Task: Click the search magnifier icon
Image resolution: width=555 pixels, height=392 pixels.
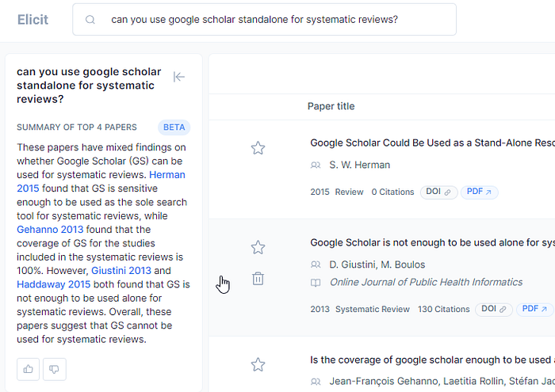Action: point(90,20)
